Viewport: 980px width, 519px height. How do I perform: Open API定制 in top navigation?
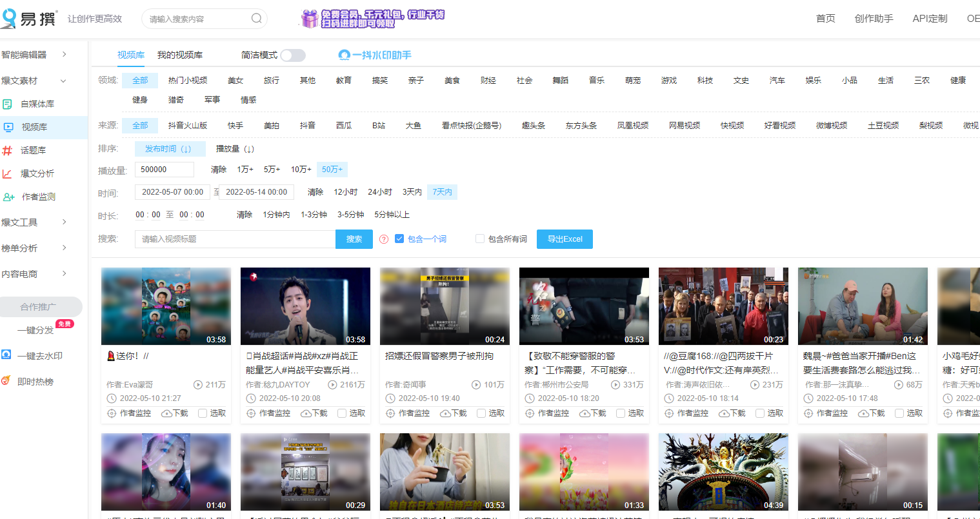point(930,19)
